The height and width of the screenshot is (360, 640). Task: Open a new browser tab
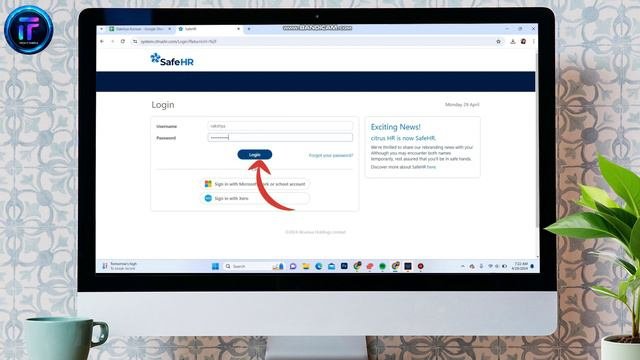click(x=249, y=29)
